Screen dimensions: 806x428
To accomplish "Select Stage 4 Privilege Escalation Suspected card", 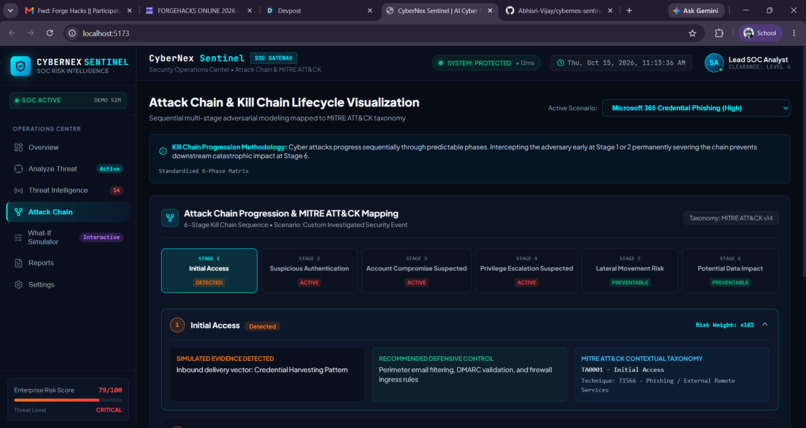I will 526,270.
